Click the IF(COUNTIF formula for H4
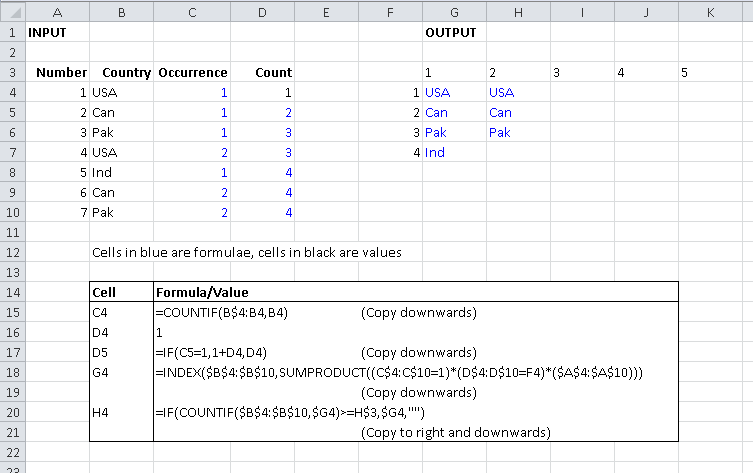Screen dimensions: 753x473 point(290,412)
